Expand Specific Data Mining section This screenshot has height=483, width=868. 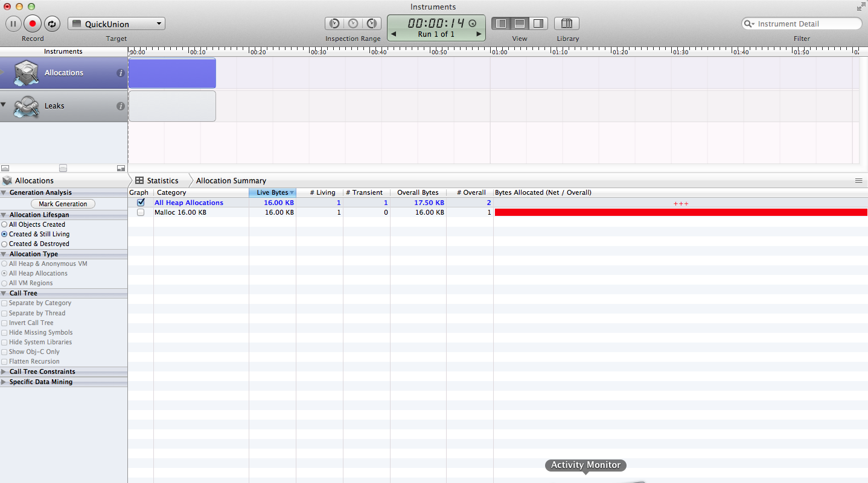(4, 382)
